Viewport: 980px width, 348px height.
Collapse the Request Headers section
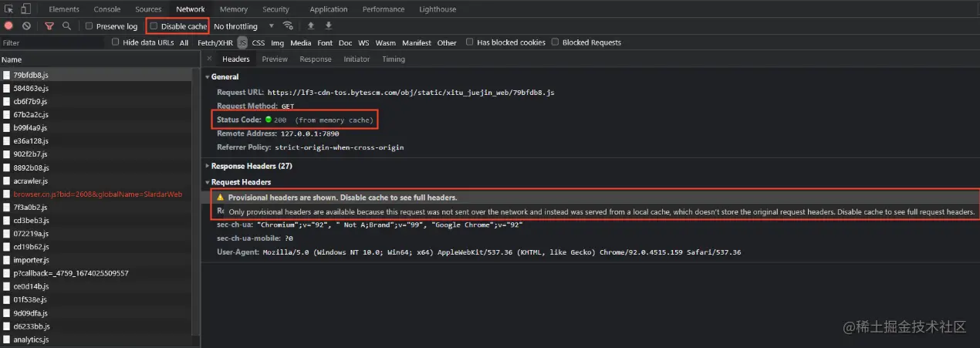(207, 182)
